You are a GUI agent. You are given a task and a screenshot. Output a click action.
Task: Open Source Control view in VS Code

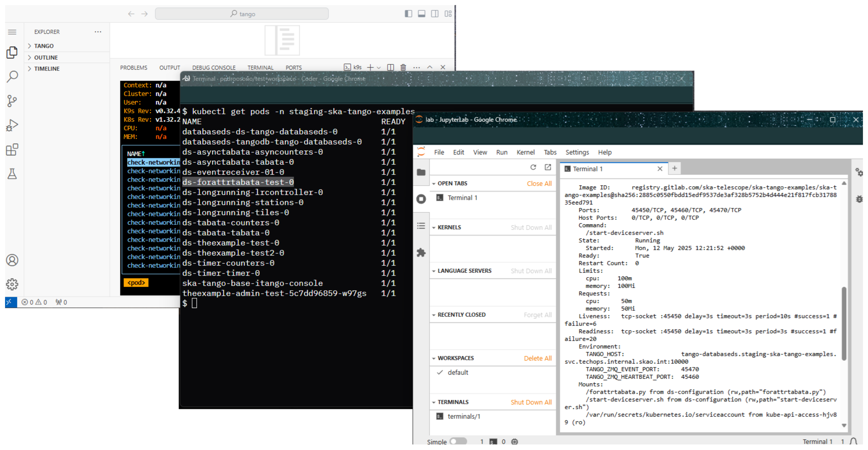click(12, 101)
